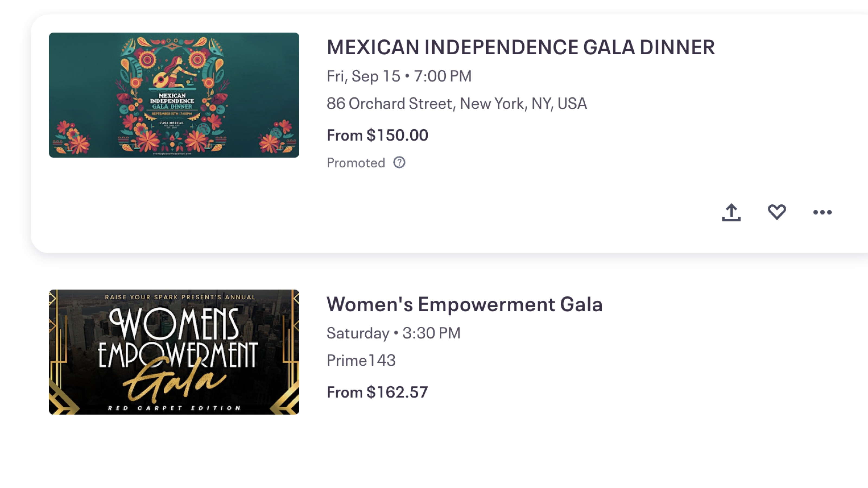Click the question mark icon next to Promoted
Screen dimensions: 868x488
coord(399,163)
